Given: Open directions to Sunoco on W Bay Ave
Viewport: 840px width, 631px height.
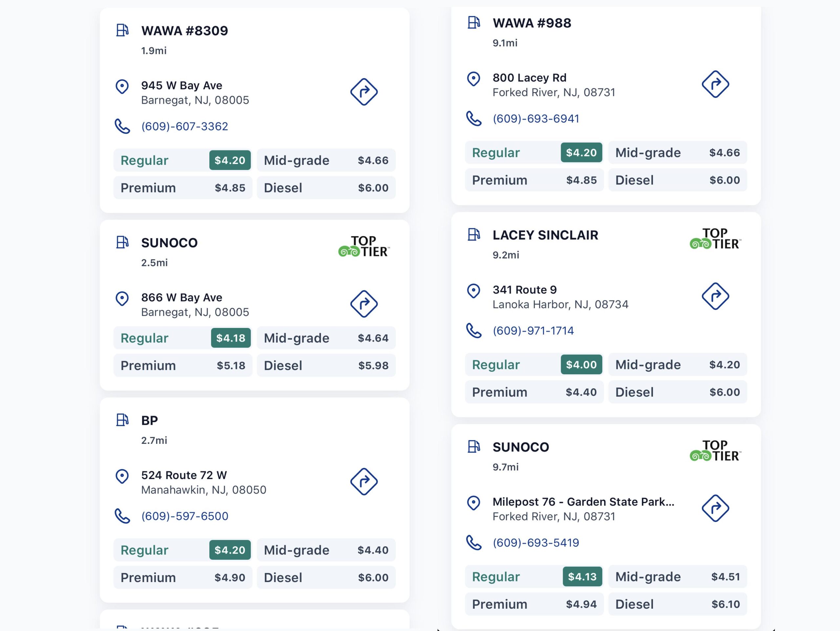Looking at the screenshot, I should [364, 304].
